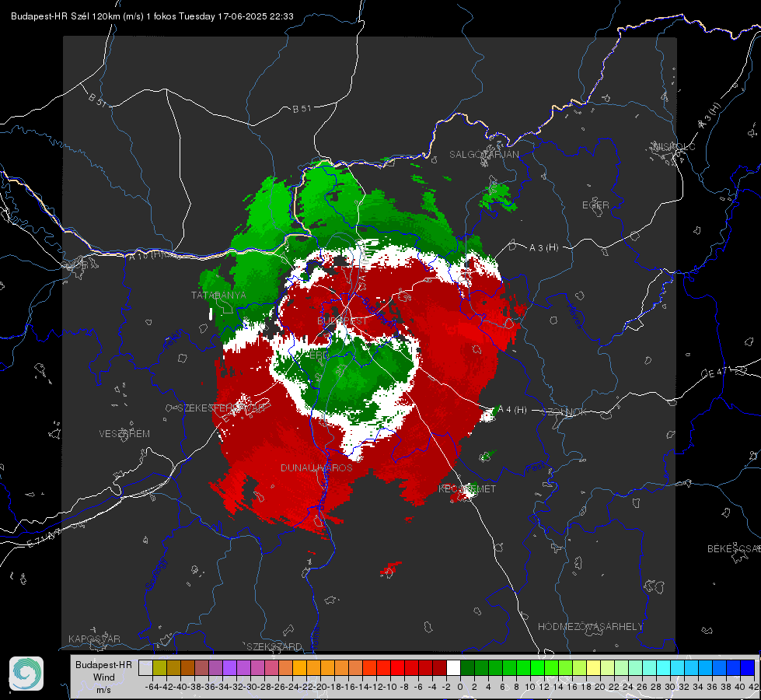This screenshot has width=761, height=700.
Task: Click the Pest county label
Action: tap(534, 468)
